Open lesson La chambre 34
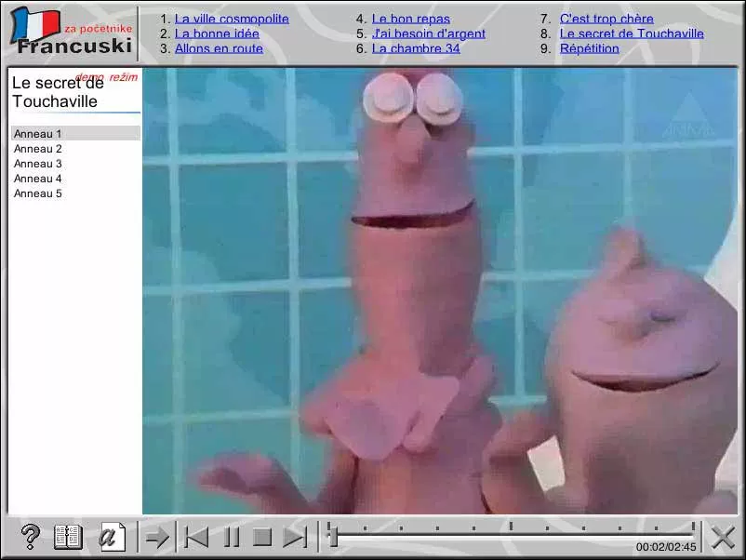This screenshot has width=746, height=560. point(416,48)
